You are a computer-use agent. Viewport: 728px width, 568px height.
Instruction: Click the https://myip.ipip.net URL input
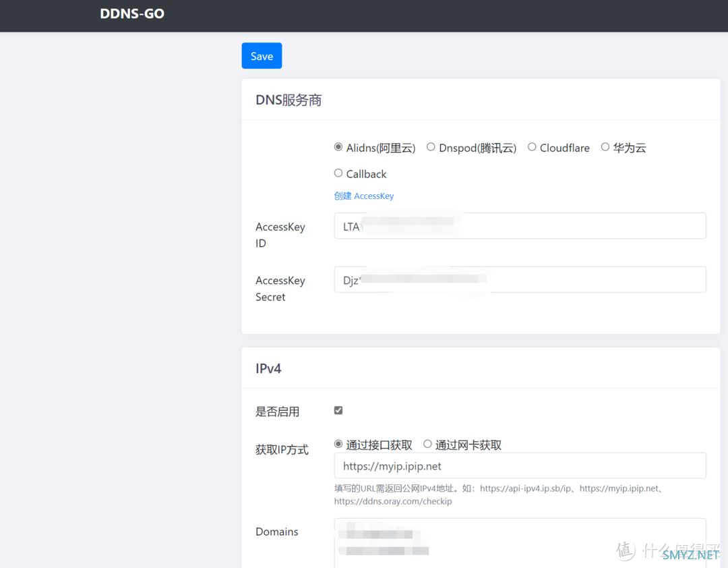click(x=520, y=465)
